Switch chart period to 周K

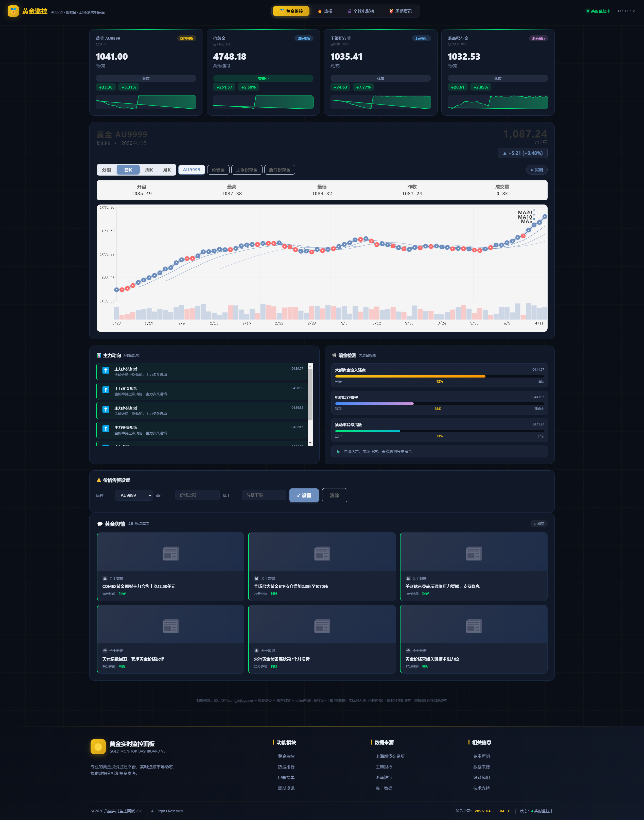click(149, 170)
